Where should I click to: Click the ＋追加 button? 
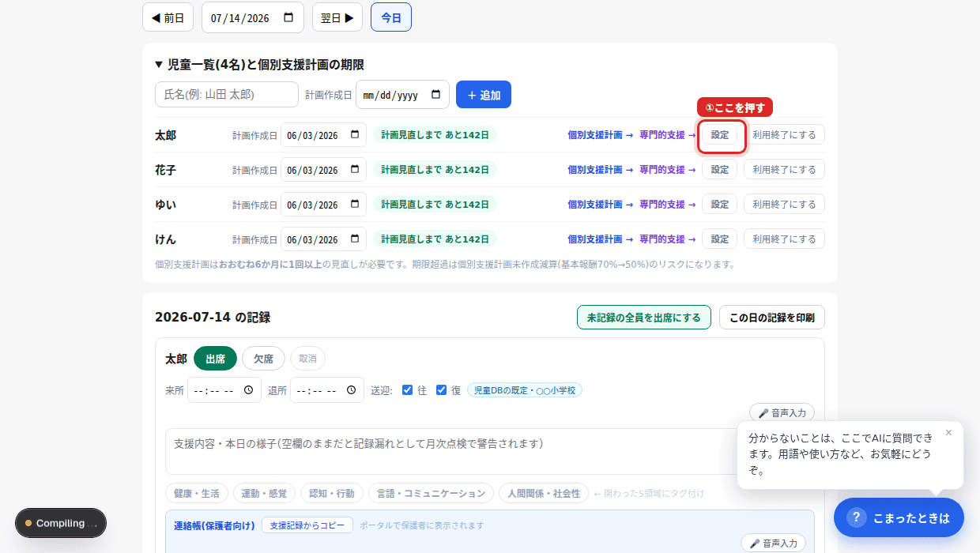[484, 95]
